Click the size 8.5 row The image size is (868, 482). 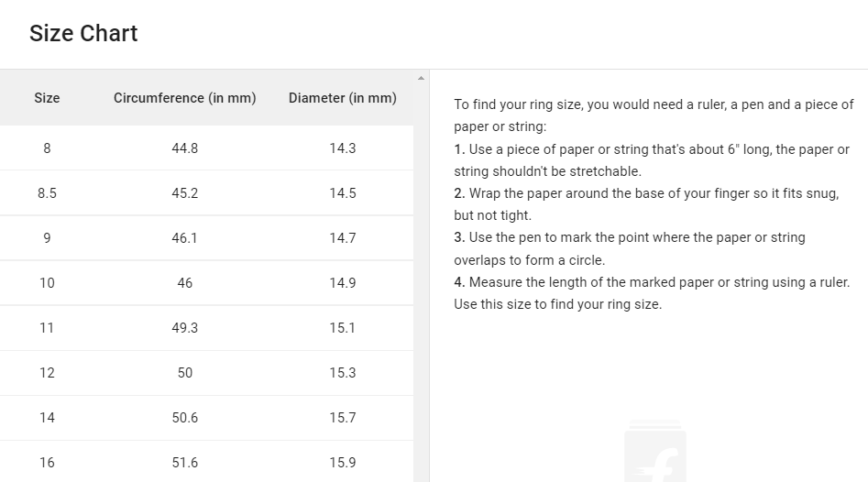pyautogui.click(x=206, y=192)
